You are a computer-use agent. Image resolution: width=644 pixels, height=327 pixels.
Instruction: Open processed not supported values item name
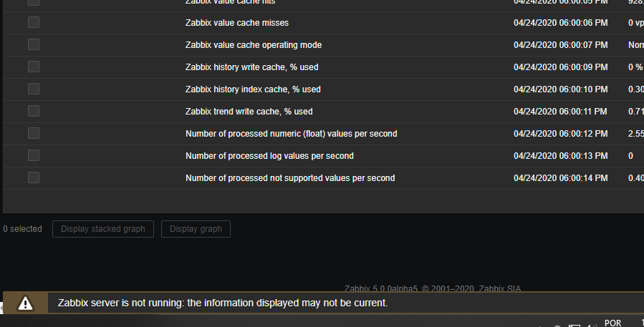(289, 178)
